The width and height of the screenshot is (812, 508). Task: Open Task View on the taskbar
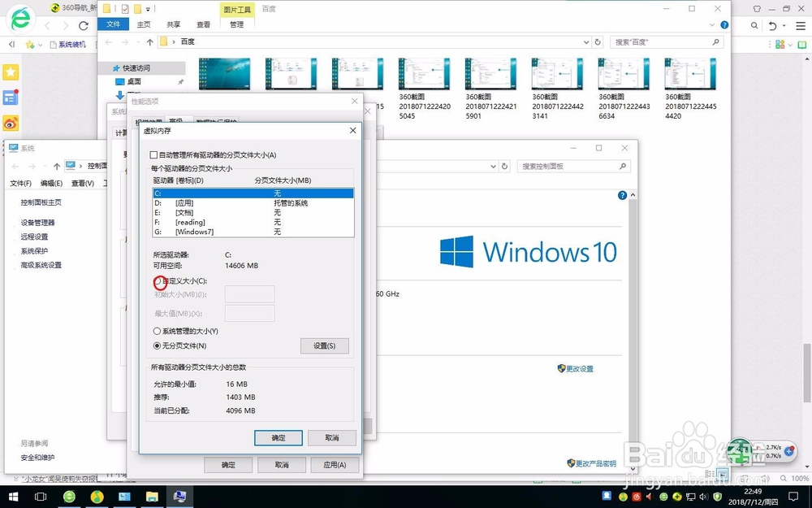pyautogui.click(x=41, y=497)
